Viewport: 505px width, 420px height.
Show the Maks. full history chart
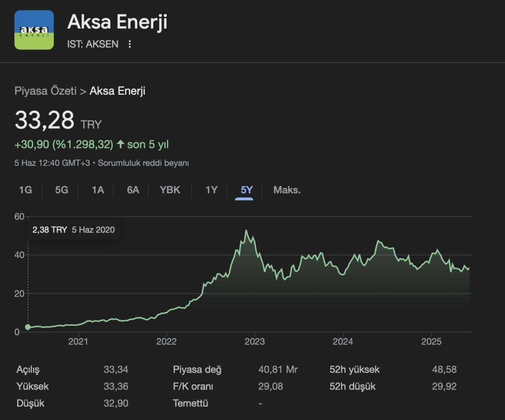click(287, 190)
